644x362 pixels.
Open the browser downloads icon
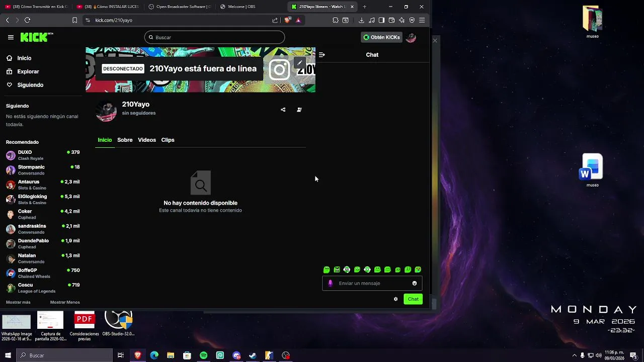pyautogui.click(x=361, y=20)
